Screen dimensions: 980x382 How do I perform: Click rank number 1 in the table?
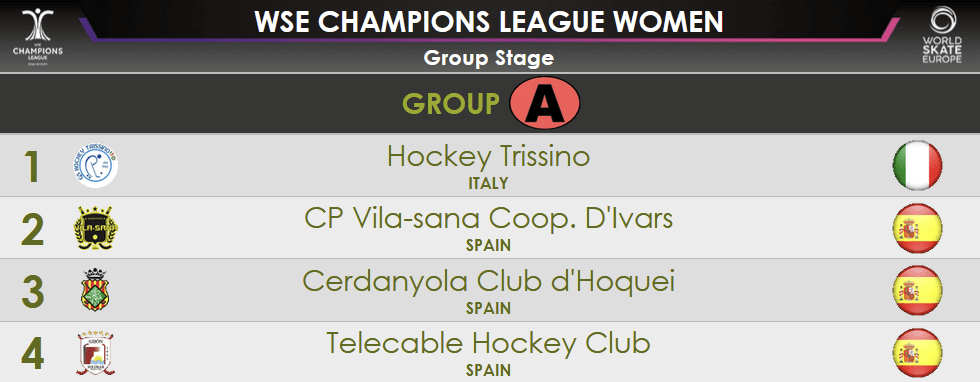point(32,166)
